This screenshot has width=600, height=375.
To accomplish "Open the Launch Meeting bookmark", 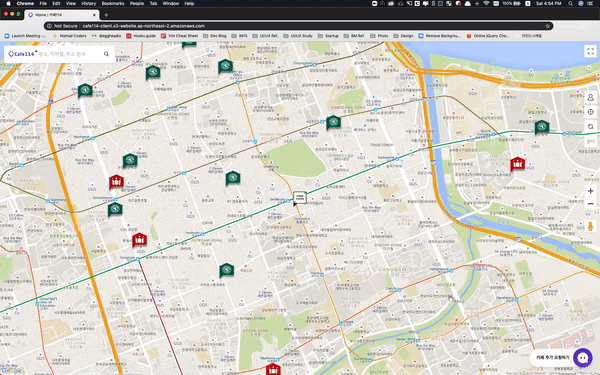I will click(25, 36).
